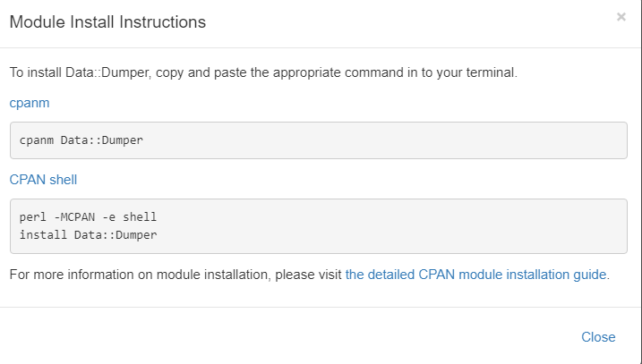The width and height of the screenshot is (642, 364).
Task: Click the '-MCPAN' flag in the code
Action: point(74,216)
